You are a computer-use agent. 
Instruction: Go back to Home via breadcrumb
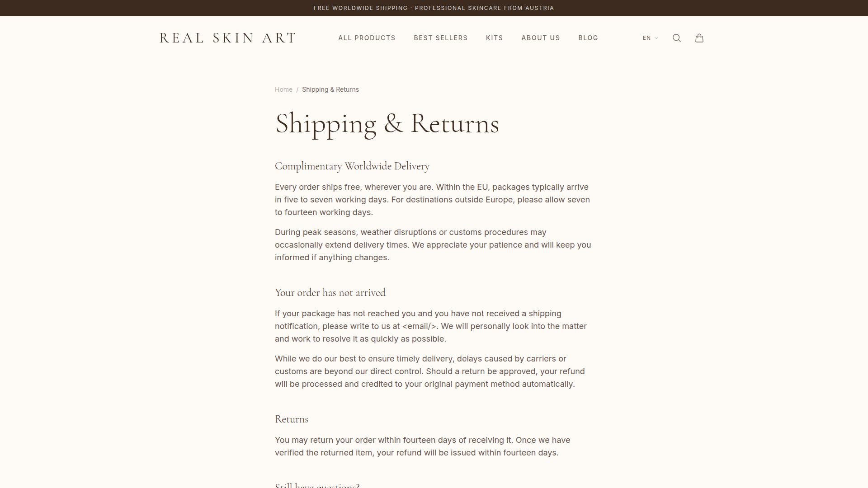[x=283, y=89]
